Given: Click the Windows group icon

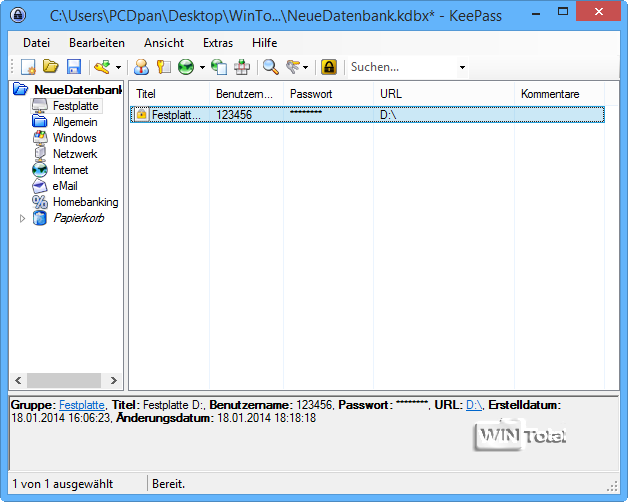Looking at the screenshot, I should pos(40,138).
